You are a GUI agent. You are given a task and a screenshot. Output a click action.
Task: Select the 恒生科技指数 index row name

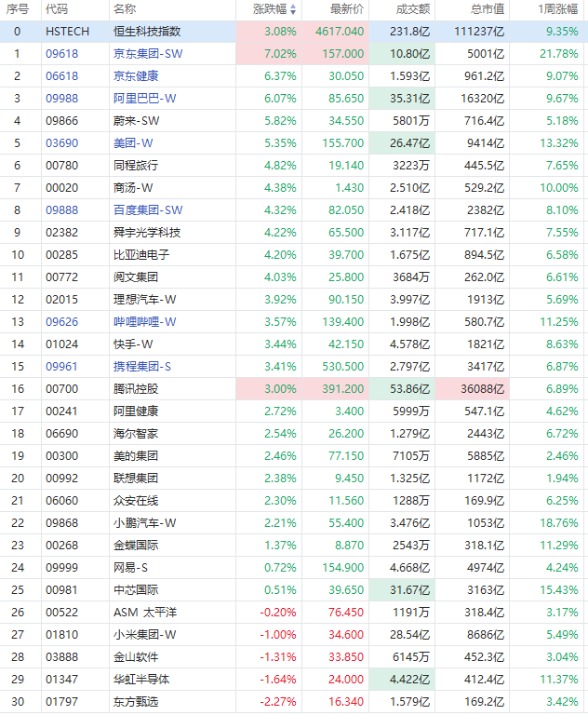tap(147, 32)
